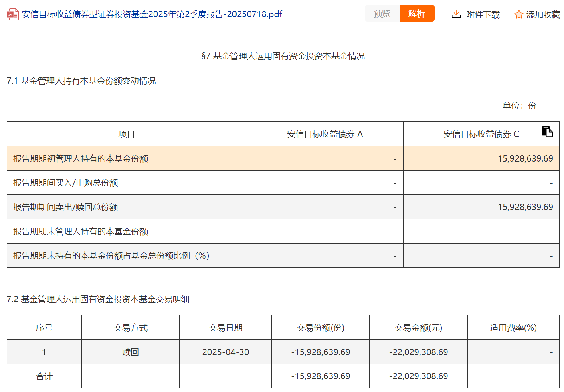Click the 安信目标收益债券 A header

coord(325,134)
